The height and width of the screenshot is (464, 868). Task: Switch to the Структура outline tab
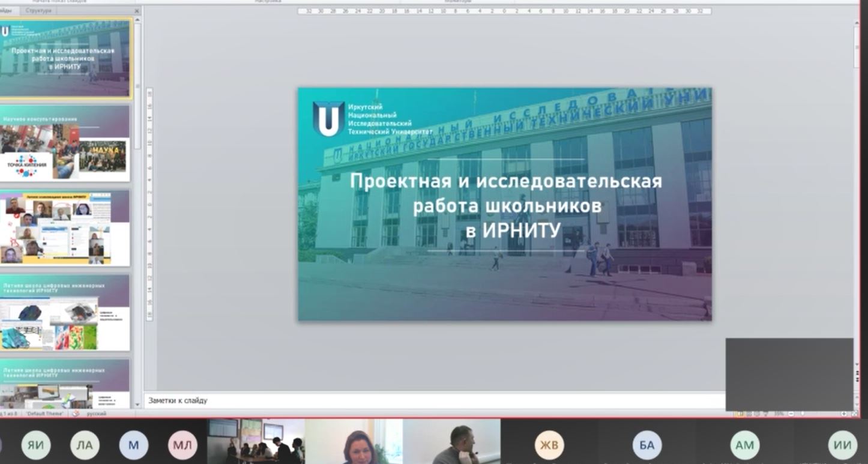pos(38,11)
